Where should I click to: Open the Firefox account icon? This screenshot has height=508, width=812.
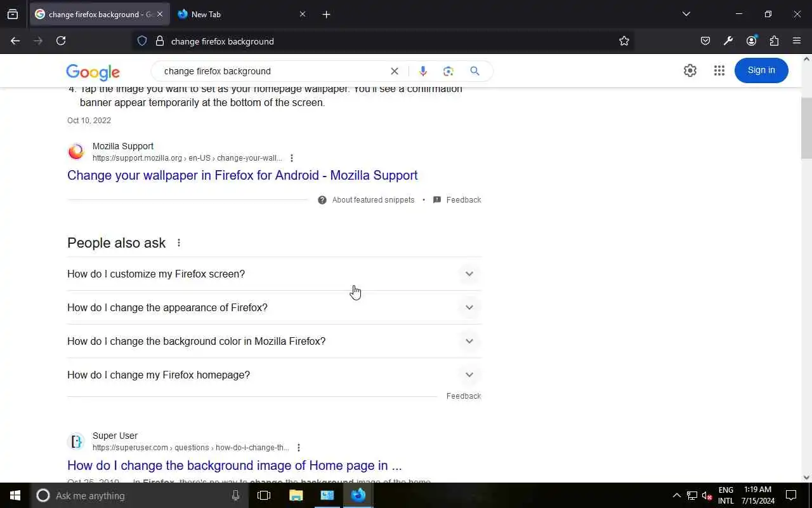(751, 41)
